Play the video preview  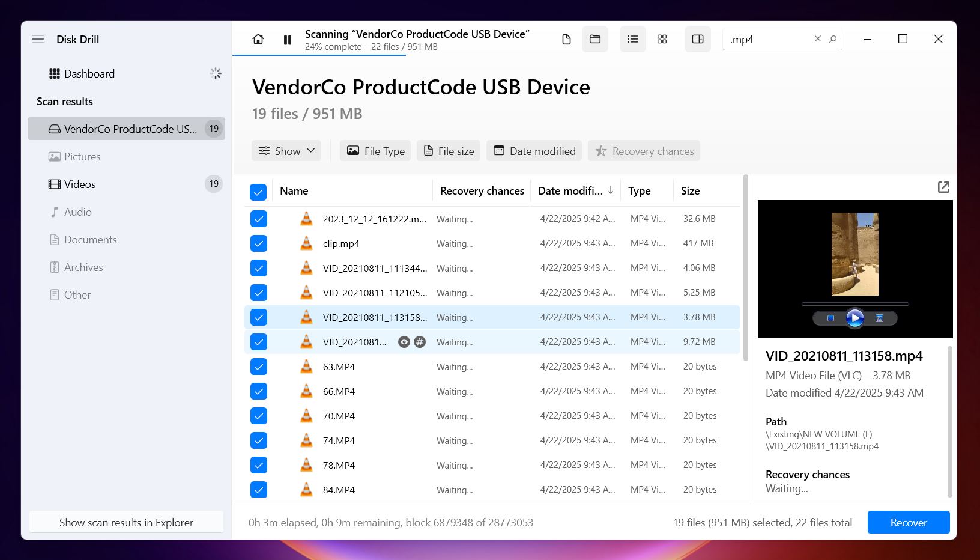855,318
